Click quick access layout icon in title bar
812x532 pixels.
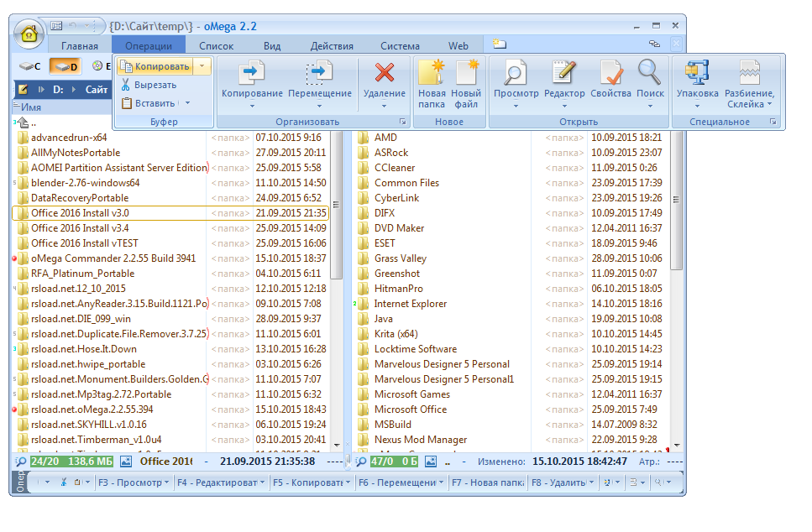[x=56, y=25]
